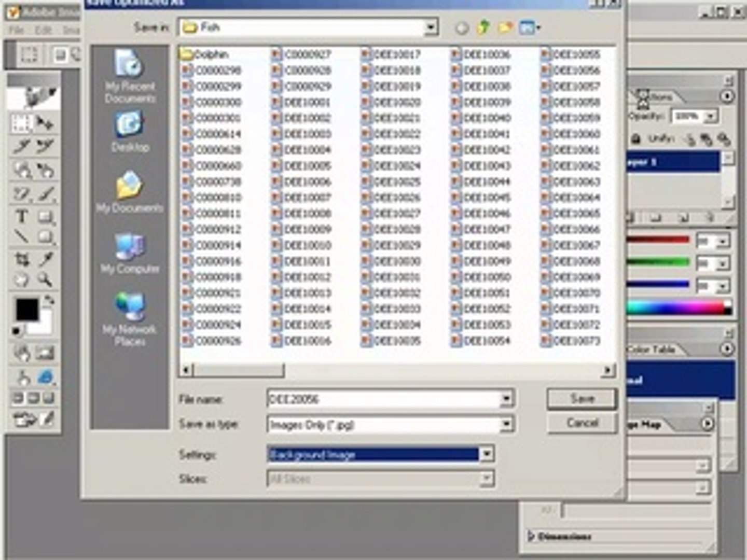This screenshot has width=747, height=560.
Task: Click the foreground black color swatch
Action: [26, 310]
